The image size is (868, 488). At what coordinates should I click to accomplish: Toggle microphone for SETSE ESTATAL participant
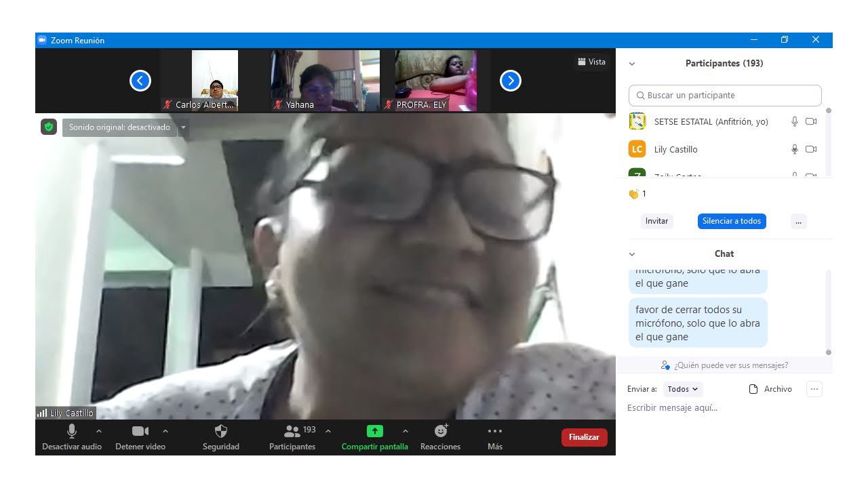click(795, 122)
